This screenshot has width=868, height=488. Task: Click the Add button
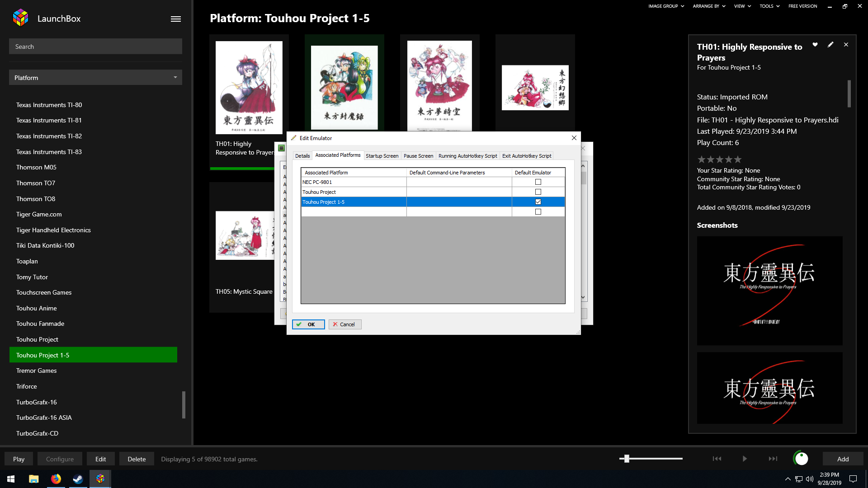843,459
